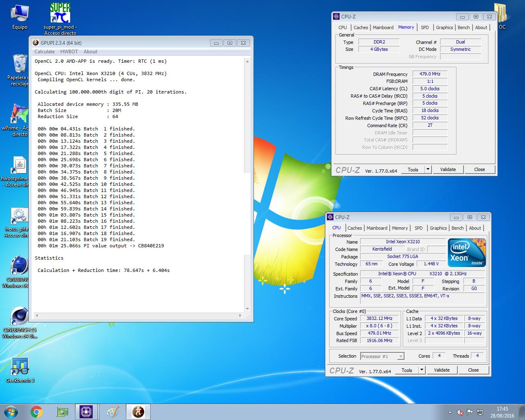Switch to Caches tab in upper CPU-Z
Image resolution: width=525 pixels, height=420 pixels.
[361, 27]
